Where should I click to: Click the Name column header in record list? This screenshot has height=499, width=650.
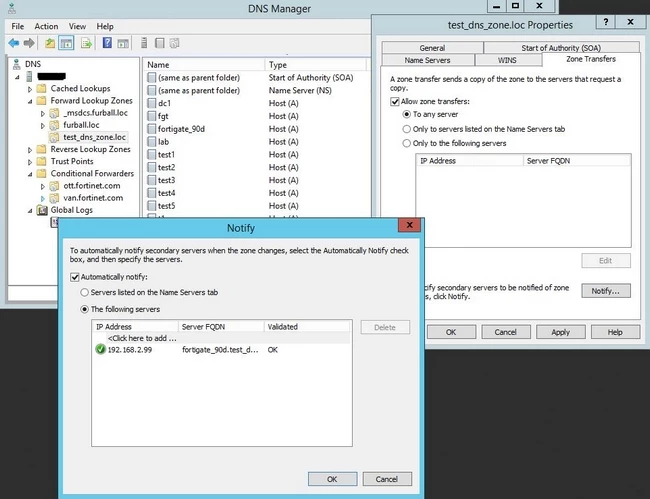[205, 65]
